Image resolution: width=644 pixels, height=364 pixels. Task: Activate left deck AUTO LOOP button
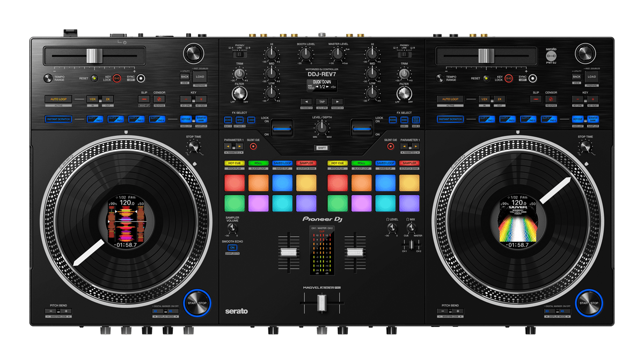[x=58, y=99]
